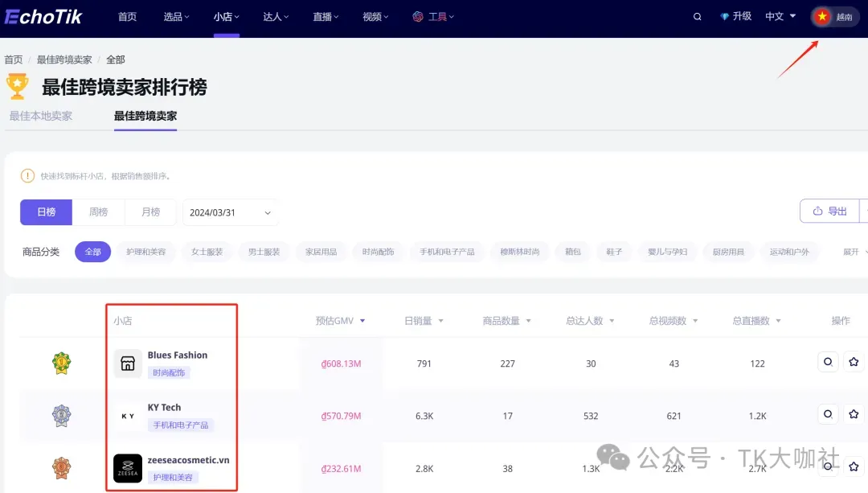Click the ZEESEA shop logo
Screen dimensions: 868x493
pos(128,468)
